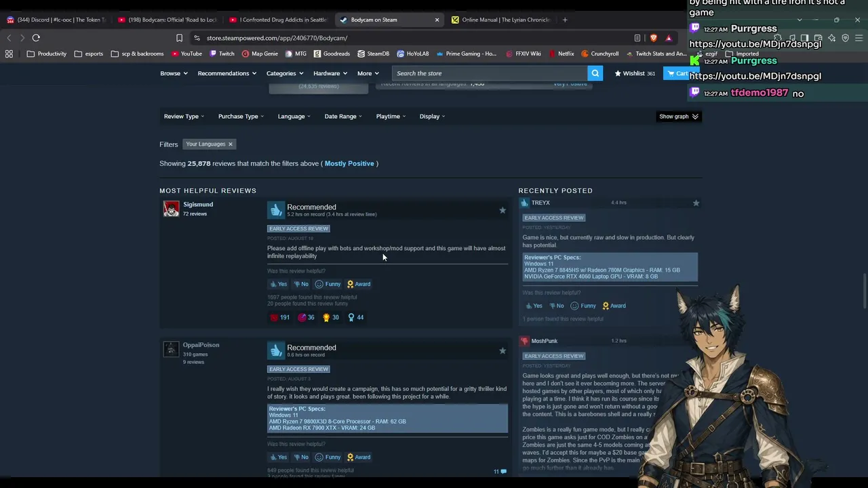Click the thumbs-up icon on OppaiPoison's review

(276, 351)
